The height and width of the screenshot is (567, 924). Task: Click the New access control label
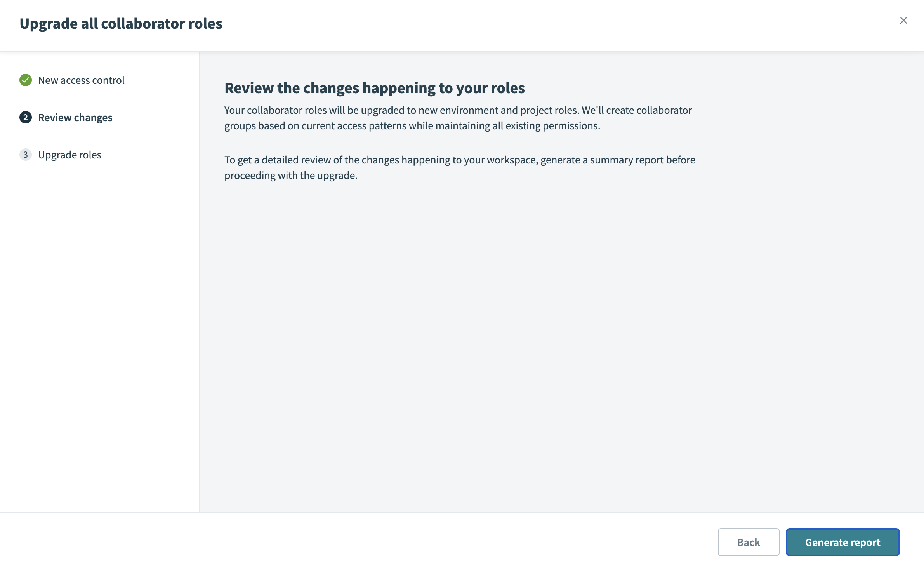tap(81, 80)
